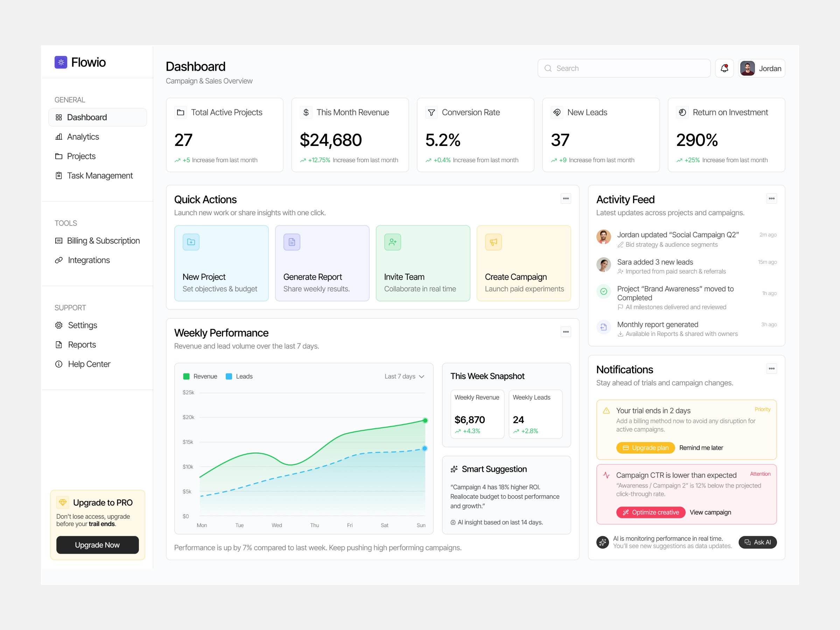Click the Create Campaign megaphone icon
The image size is (840, 630).
493,242
